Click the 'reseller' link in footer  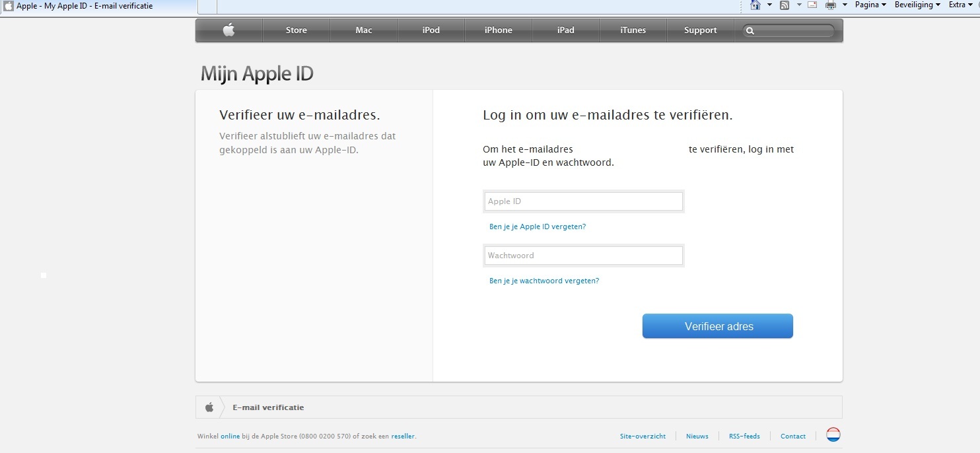[x=403, y=436]
